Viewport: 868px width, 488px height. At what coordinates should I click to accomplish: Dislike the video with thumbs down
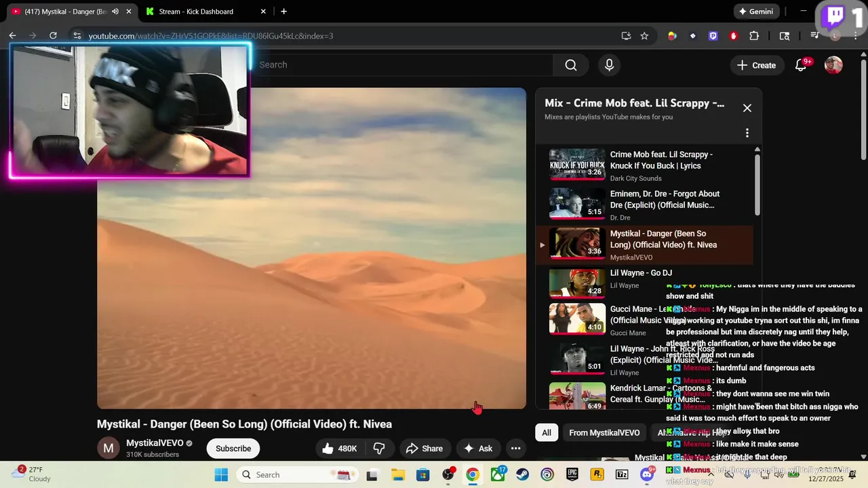pyautogui.click(x=379, y=449)
